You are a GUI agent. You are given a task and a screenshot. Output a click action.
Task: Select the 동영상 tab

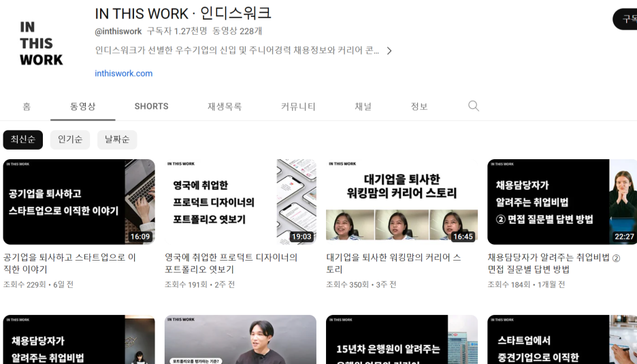[83, 106]
